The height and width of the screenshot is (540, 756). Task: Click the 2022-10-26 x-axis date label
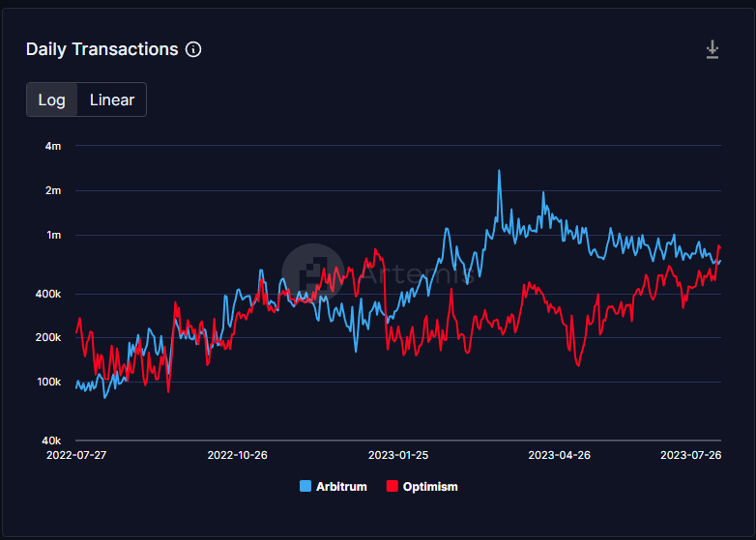236,454
